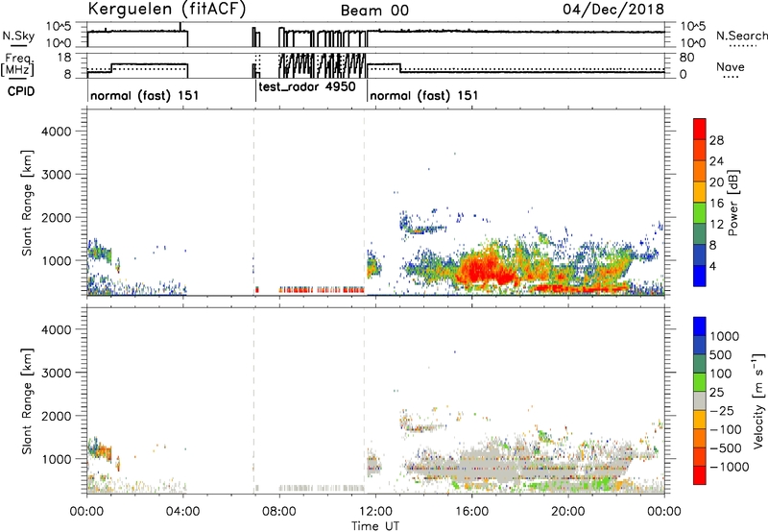Click '2000' on the power panel range axis
This screenshot has width=768, height=532.
(x=56, y=217)
